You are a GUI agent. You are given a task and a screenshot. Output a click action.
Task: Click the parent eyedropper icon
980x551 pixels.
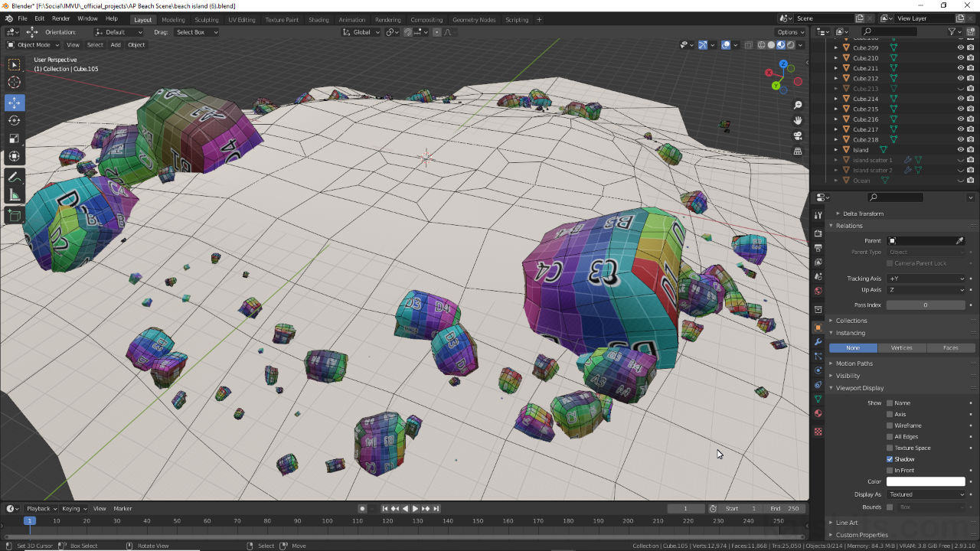(960, 240)
